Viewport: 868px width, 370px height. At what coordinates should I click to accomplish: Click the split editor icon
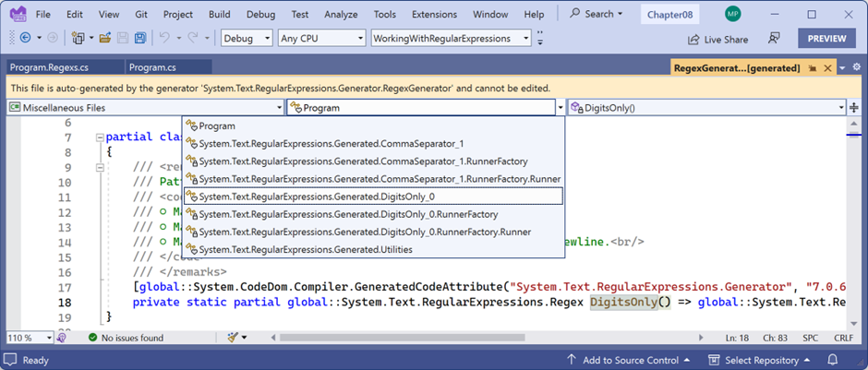855,107
